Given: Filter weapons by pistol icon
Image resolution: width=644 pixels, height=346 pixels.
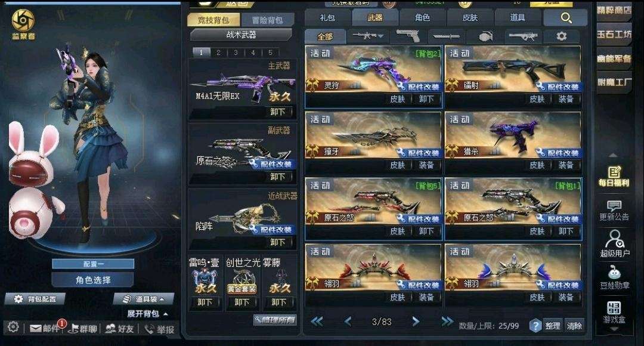Looking at the screenshot, I should 408,36.
